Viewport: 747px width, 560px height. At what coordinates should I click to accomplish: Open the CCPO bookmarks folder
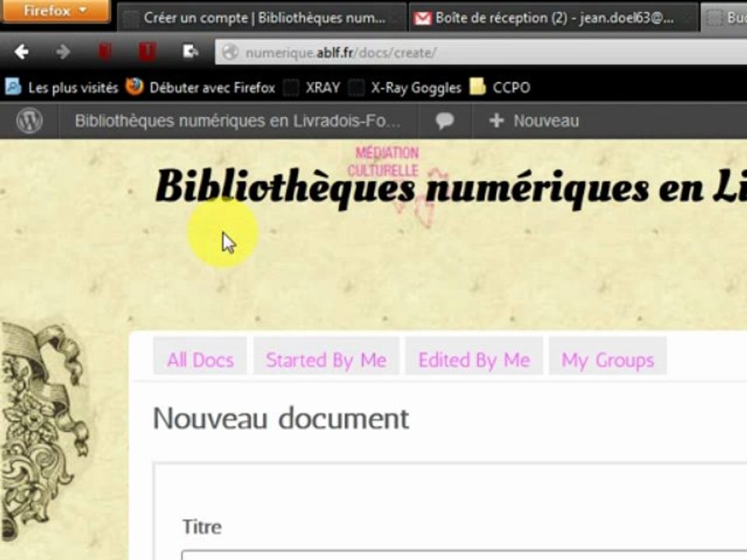pos(500,87)
